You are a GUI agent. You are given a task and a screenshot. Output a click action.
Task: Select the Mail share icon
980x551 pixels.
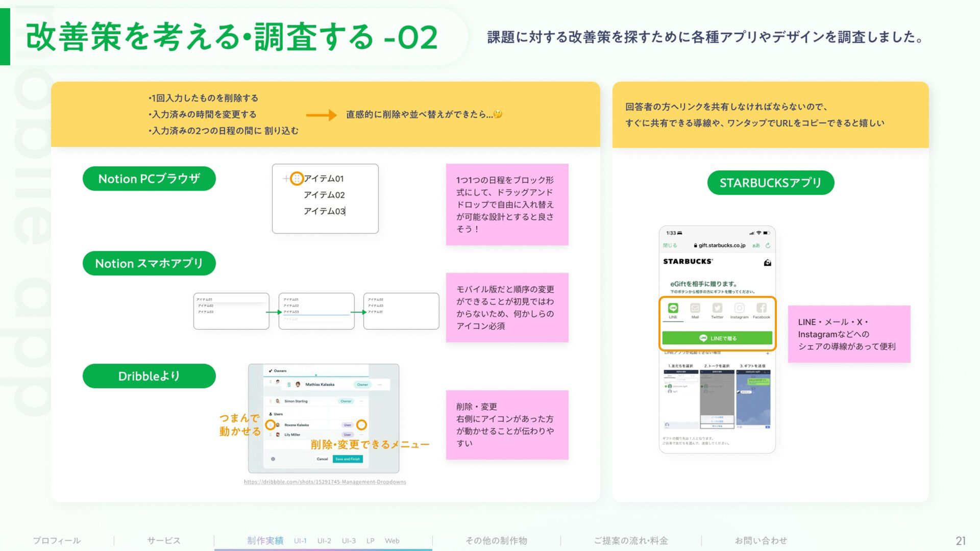click(695, 308)
